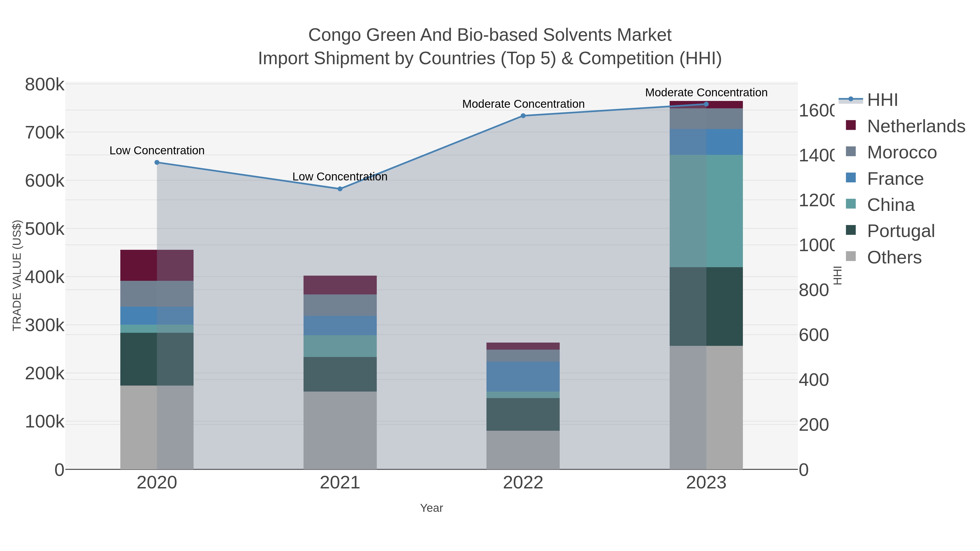Image resolution: width=980 pixels, height=551 pixels.
Task: Click the 'Year' axis title
Action: coord(431,508)
